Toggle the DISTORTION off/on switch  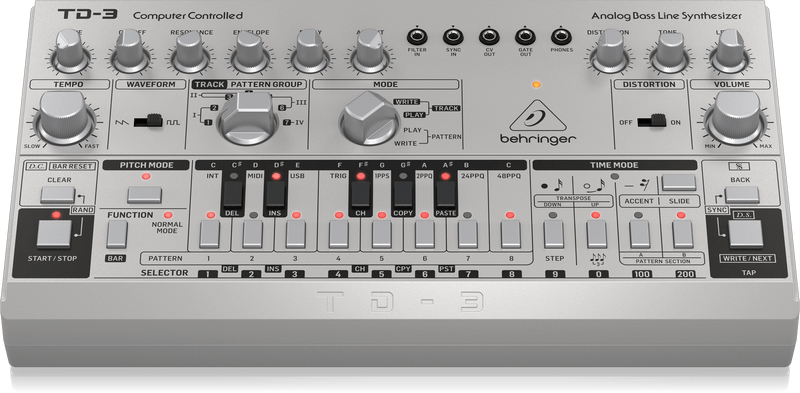(x=652, y=121)
